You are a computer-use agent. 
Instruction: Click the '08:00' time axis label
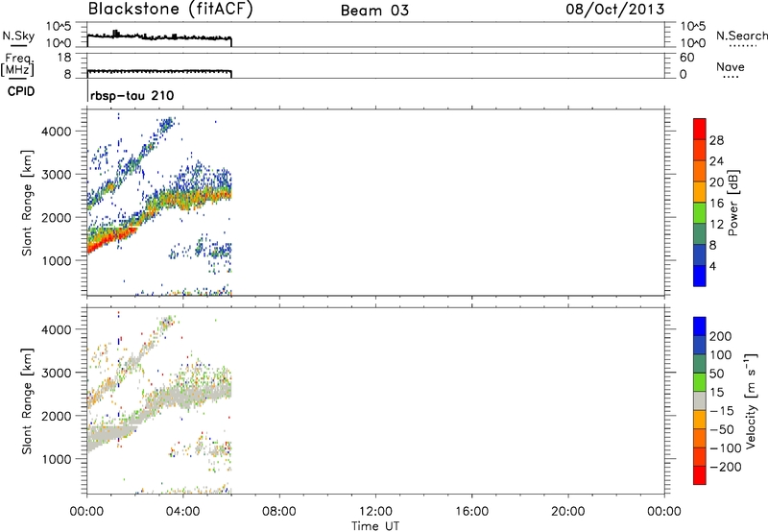point(279,512)
